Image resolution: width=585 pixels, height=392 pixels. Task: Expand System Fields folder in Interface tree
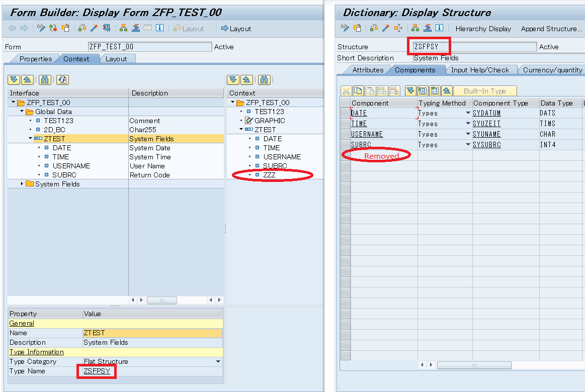click(22, 184)
